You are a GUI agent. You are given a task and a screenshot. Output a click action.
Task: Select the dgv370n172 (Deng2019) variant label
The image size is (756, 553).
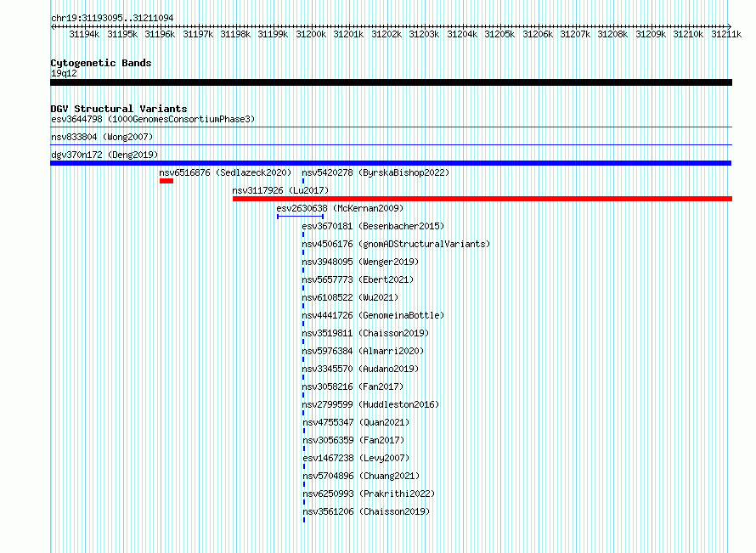[x=104, y=155]
